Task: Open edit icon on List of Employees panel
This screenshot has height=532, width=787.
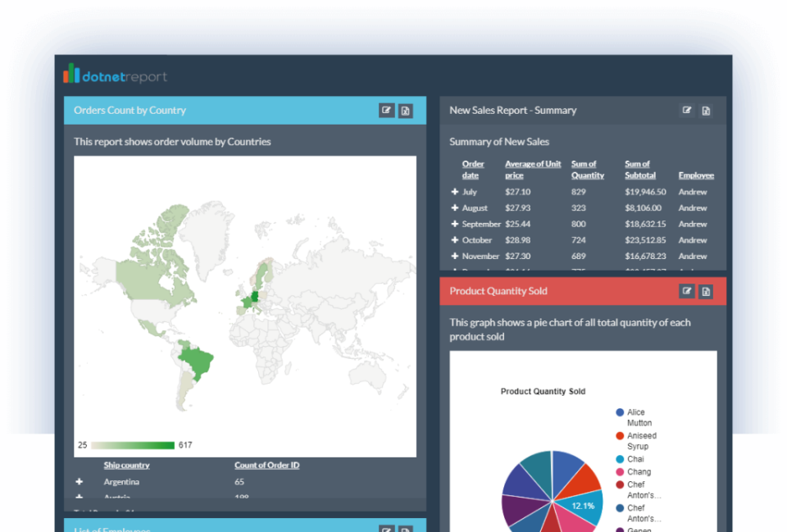Action: point(386,528)
